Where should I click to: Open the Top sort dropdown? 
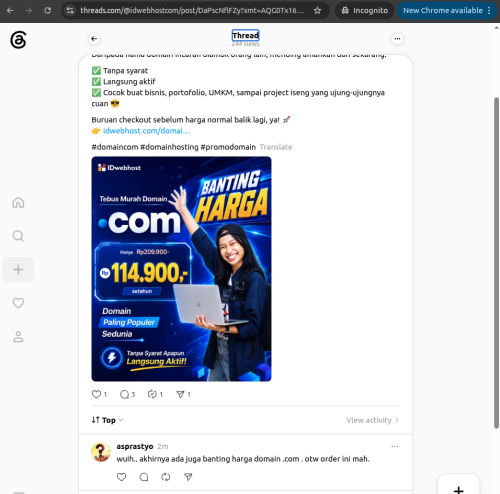coord(107,420)
